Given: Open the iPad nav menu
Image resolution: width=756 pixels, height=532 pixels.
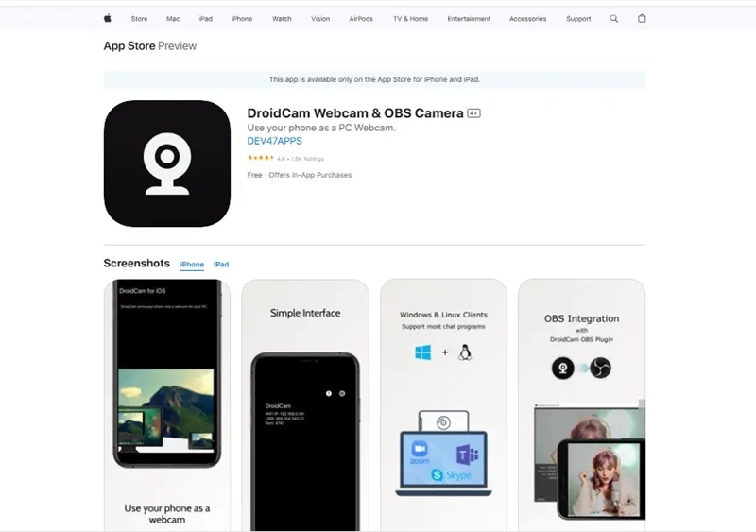Looking at the screenshot, I should coord(206,19).
